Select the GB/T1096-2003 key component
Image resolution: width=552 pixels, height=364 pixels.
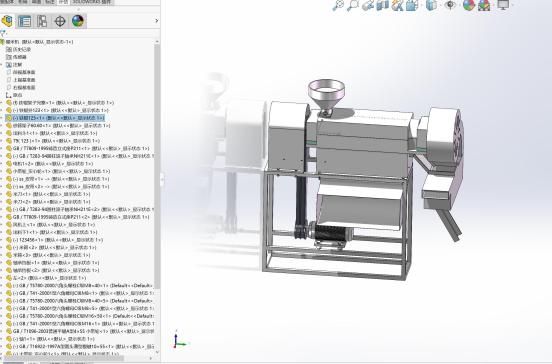[80, 331]
